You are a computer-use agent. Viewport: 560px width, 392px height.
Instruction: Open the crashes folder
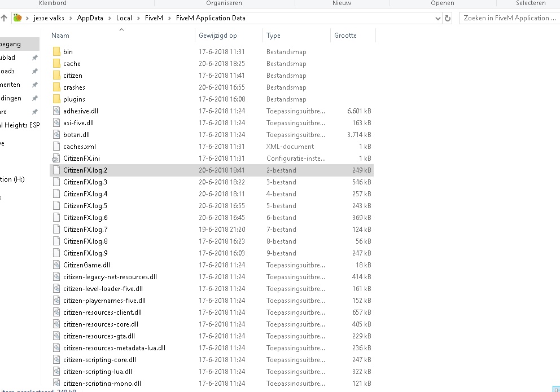(x=75, y=87)
